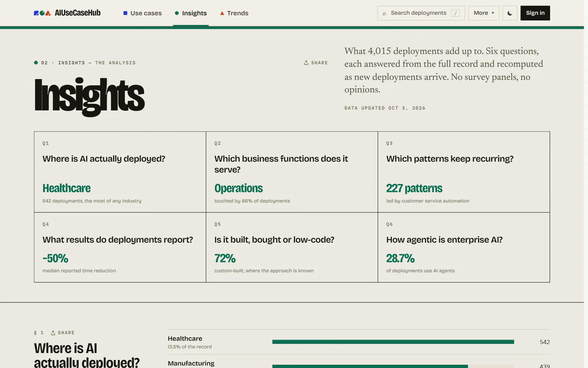Click the 72% custom-built figure

tap(225, 258)
